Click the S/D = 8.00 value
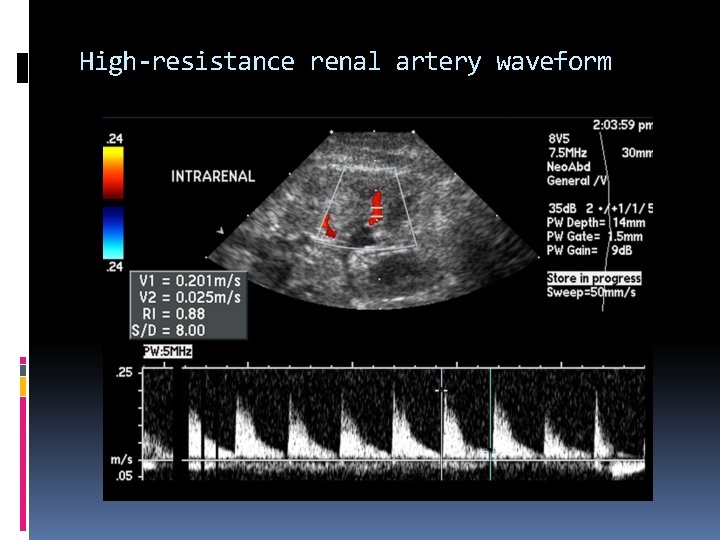This screenshot has height=540, width=720. pos(169,330)
